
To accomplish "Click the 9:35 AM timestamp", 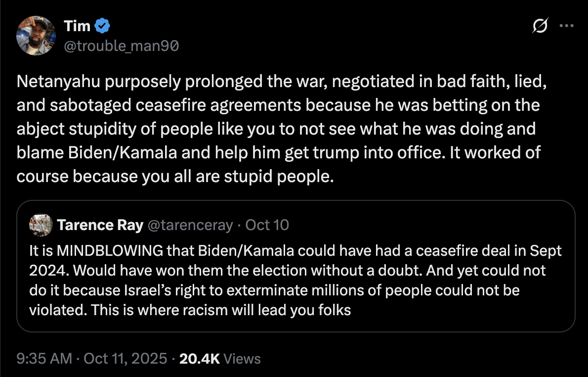I will (44, 359).
